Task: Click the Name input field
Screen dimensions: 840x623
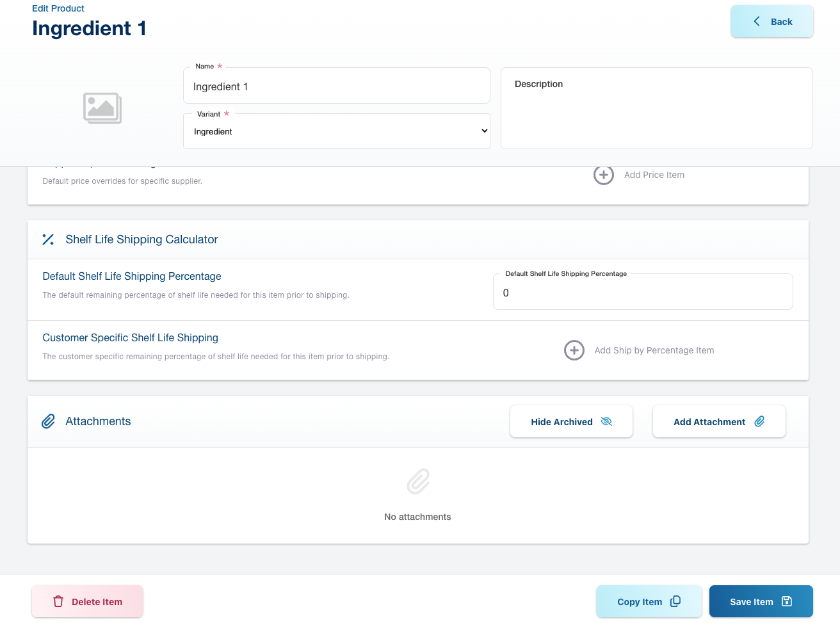Action: pos(337,86)
